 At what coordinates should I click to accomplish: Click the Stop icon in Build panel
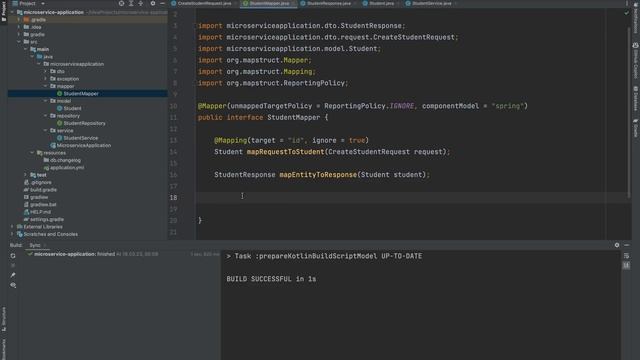[x=13, y=265]
